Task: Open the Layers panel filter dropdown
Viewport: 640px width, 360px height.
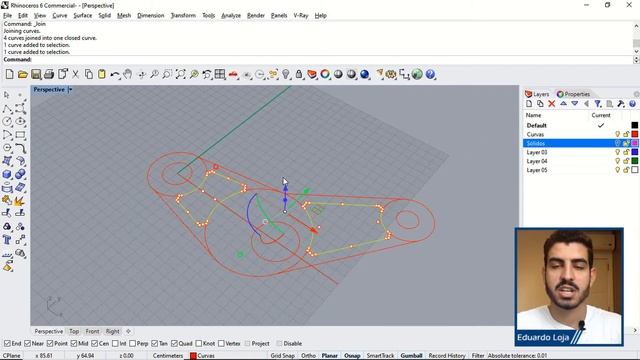Action: click(598, 104)
